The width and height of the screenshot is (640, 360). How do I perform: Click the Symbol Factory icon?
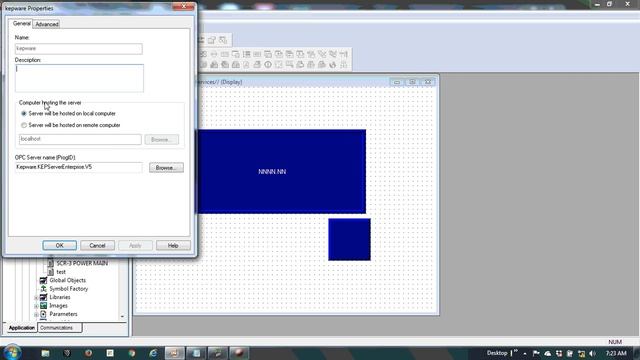(x=43, y=289)
